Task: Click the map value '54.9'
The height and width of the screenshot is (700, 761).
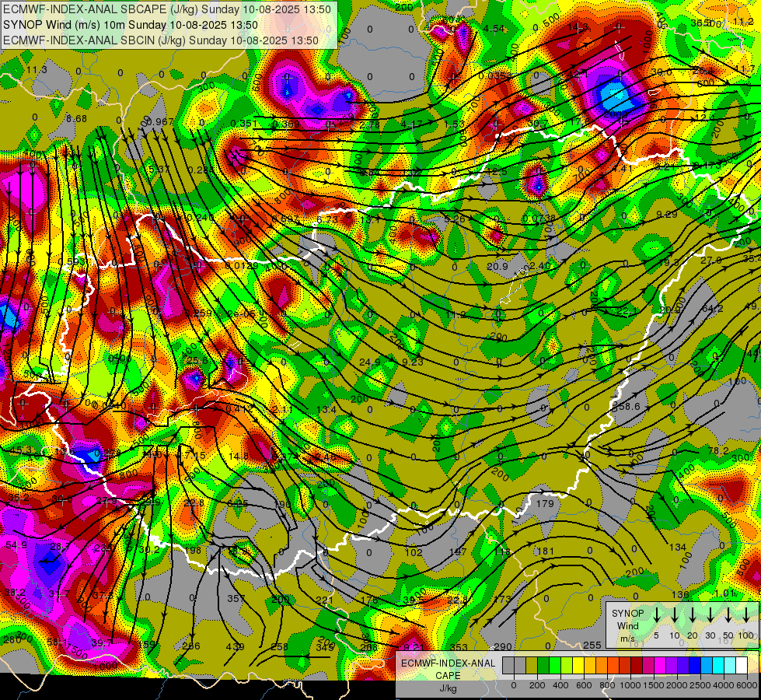Action: coord(16,545)
